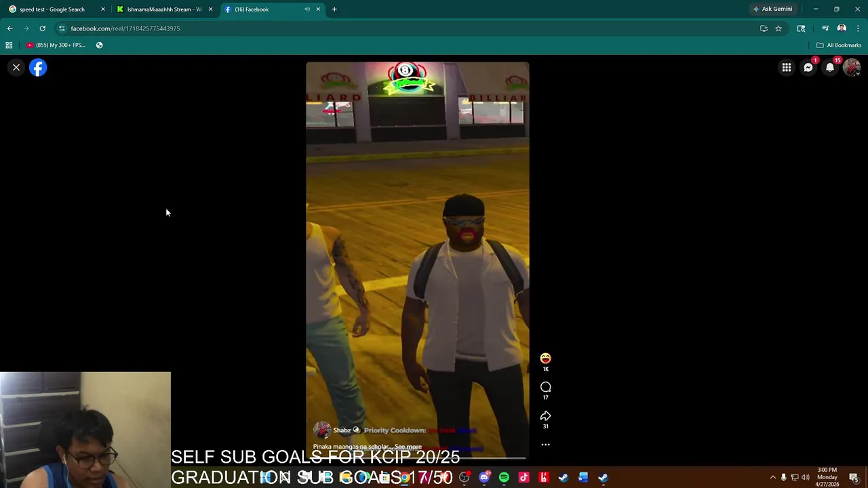Open Discord from the taskbar
The width and height of the screenshot is (868, 488).
(484, 478)
